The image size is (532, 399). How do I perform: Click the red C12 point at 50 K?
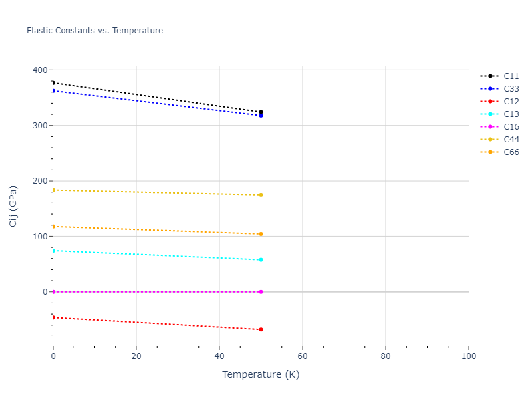click(x=261, y=329)
